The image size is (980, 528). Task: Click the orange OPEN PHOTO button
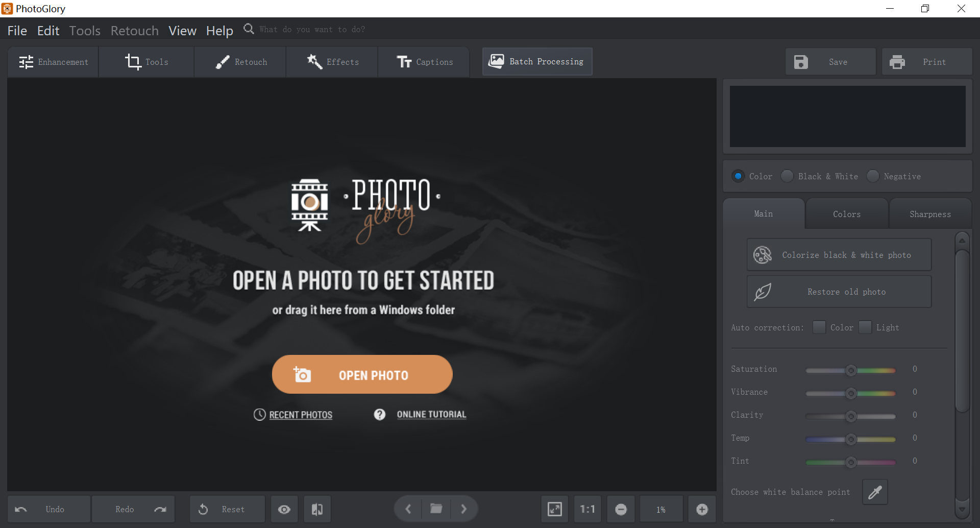tap(362, 374)
